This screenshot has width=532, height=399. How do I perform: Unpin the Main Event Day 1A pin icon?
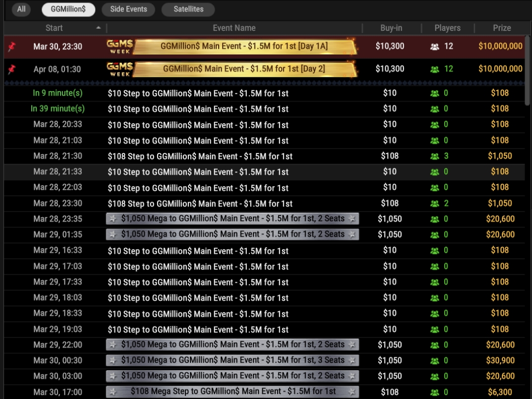(x=12, y=47)
